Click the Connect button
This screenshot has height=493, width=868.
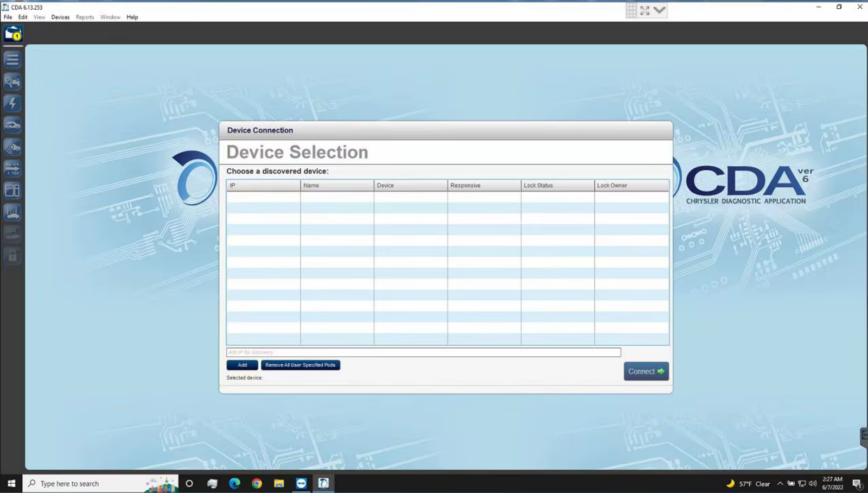click(646, 371)
